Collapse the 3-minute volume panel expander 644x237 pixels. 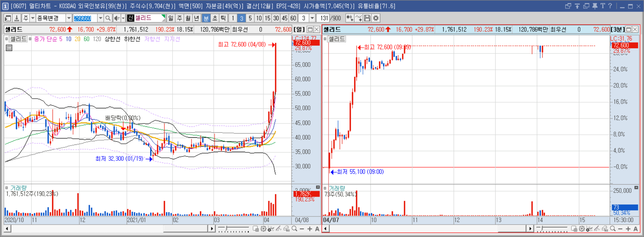[x=636, y=188]
